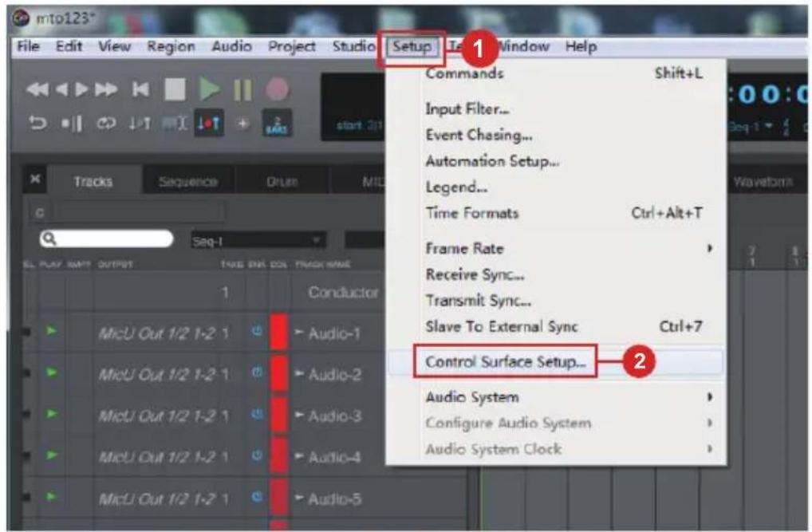Stop playback with the square Stop button
The width and height of the screenshot is (812, 532).
tap(175, 89)
